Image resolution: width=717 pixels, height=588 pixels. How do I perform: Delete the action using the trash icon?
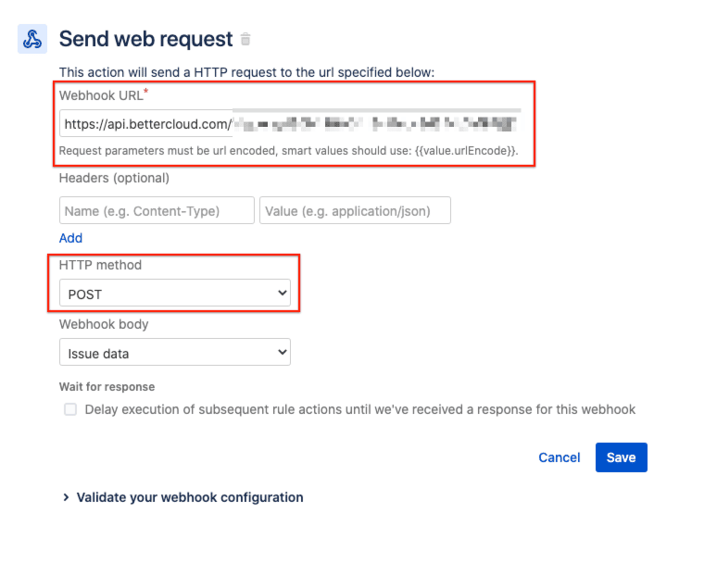[x=245, y=39]
